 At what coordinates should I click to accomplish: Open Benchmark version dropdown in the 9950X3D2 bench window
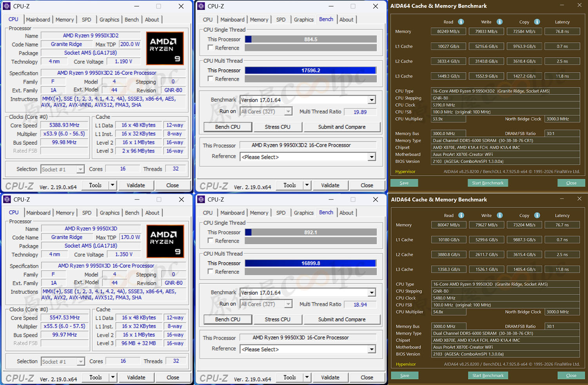(372, 100)
